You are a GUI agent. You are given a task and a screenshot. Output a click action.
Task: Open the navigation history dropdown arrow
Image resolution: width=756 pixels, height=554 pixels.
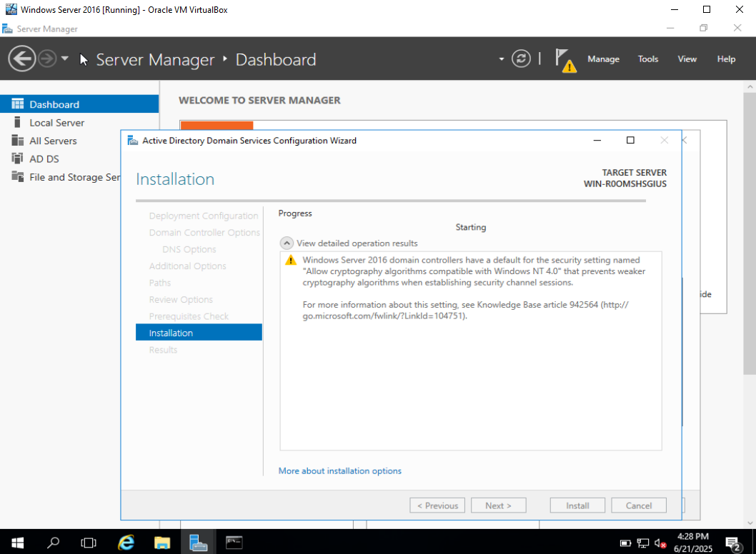[x=64, y=59]
